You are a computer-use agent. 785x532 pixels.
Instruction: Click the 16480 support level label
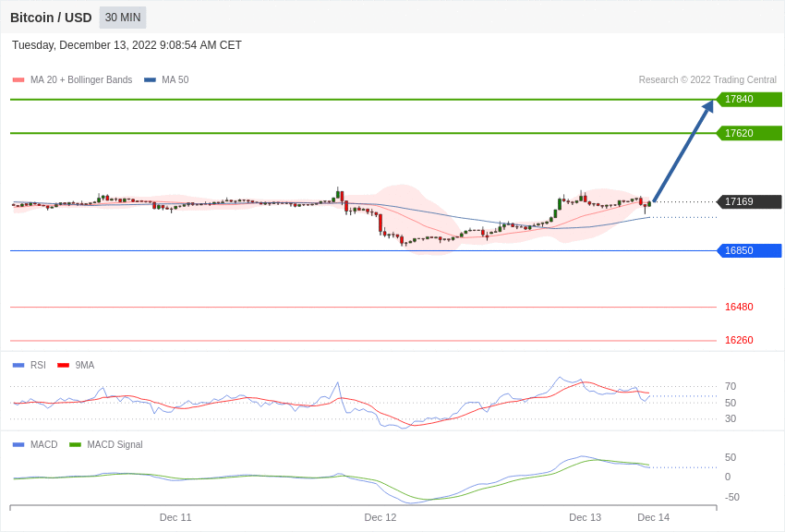[739, 307]
